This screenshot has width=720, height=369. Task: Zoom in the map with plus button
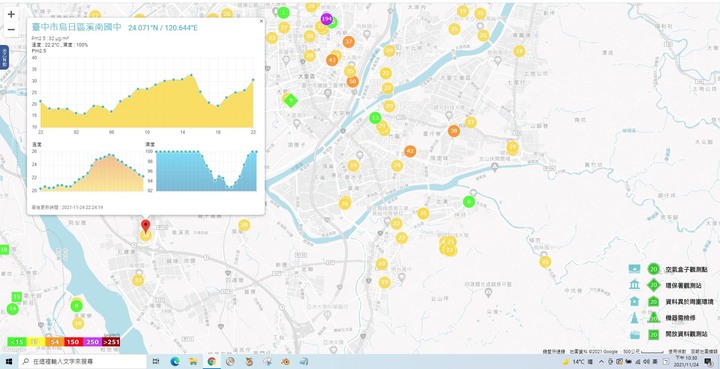[x=11, y=14]
